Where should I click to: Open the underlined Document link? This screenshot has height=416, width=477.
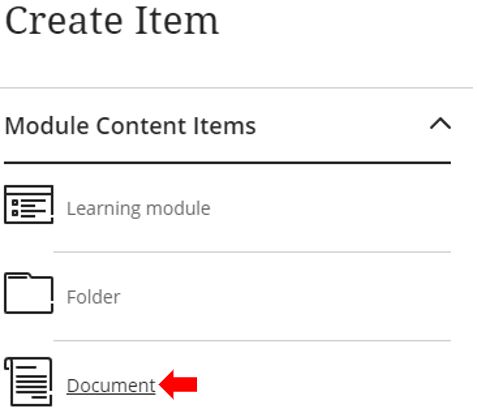click(111, 386)
